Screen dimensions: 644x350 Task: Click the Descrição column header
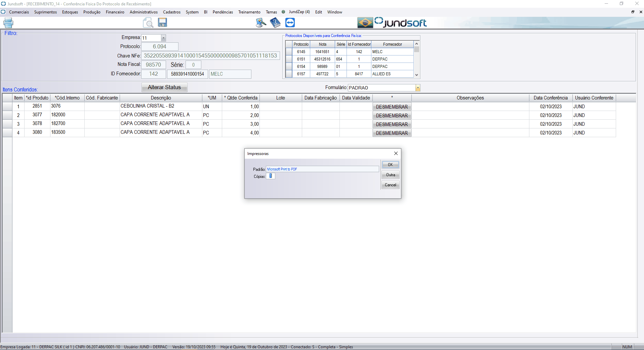coord(161,98)
